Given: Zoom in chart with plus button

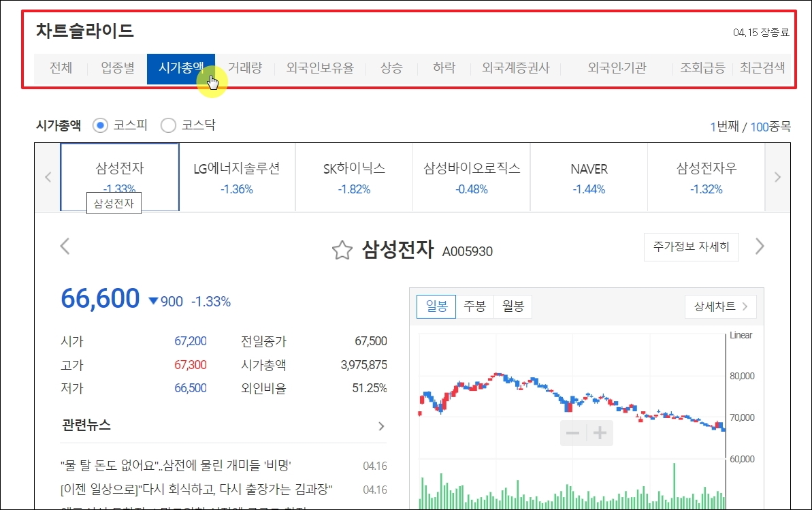Looking at the screenshot, I should [x=600, y=433].
